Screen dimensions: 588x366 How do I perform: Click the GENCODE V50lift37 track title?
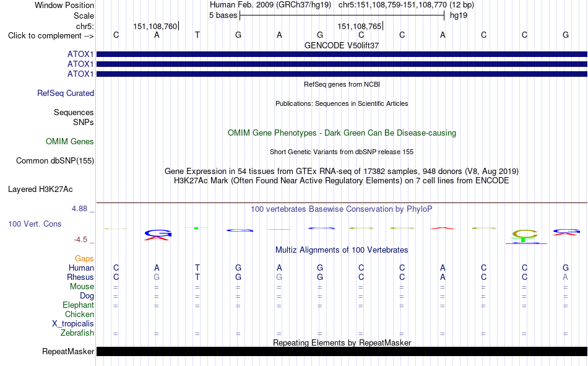tap(342, 45)
